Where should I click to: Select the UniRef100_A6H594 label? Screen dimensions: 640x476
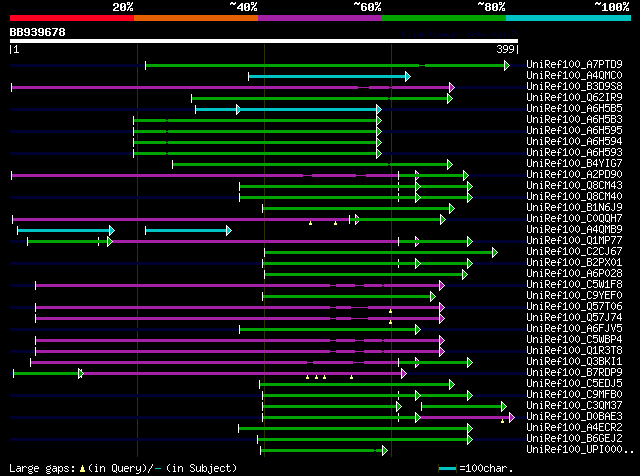point(574,141)
